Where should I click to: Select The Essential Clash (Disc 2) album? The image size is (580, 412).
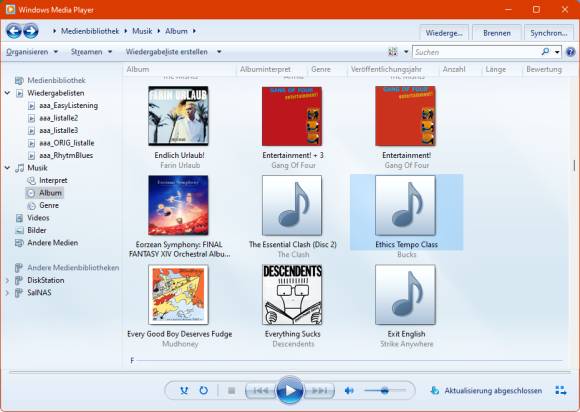point(292,205)
